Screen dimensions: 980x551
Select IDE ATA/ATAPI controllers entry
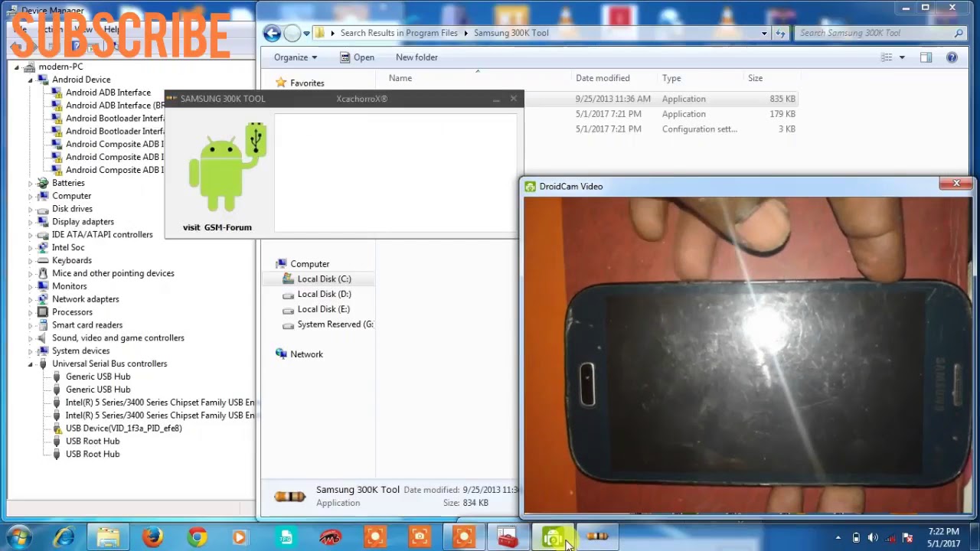102,235
